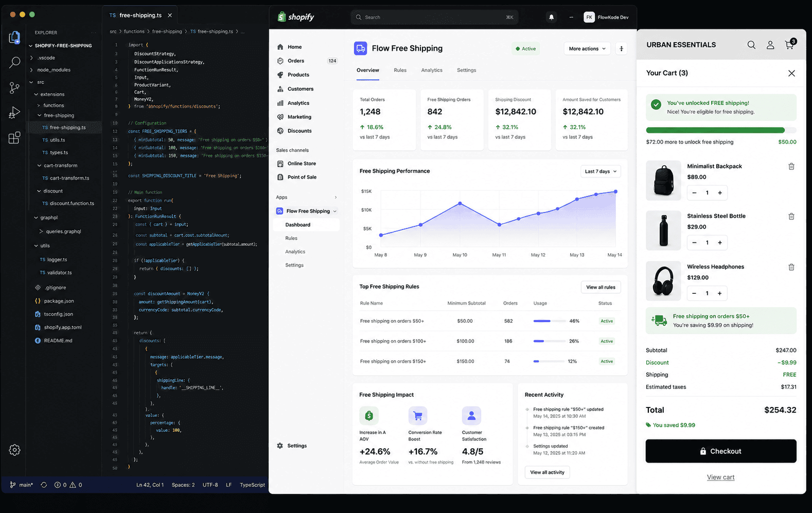This screenshot has width=812, height=513.
Task: Click the pin icon beside More actions
Action: coord(621,48)
